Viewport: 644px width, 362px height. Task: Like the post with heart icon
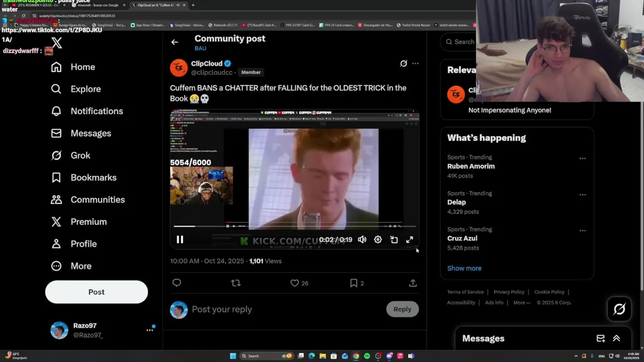pos(295,283)
